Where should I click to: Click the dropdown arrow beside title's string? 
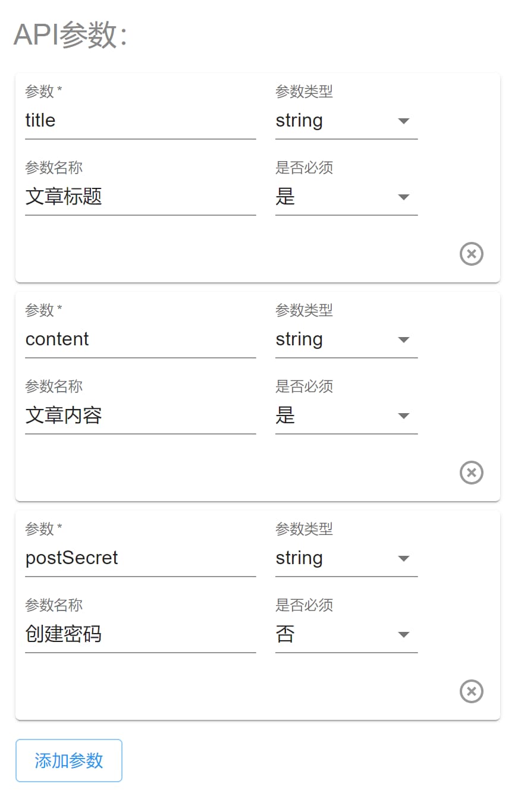pyautogui.click(x=404, y=121)
